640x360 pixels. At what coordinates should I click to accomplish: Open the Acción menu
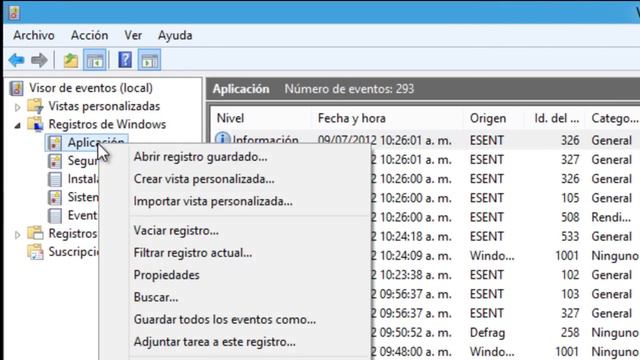tap(89, 36)
